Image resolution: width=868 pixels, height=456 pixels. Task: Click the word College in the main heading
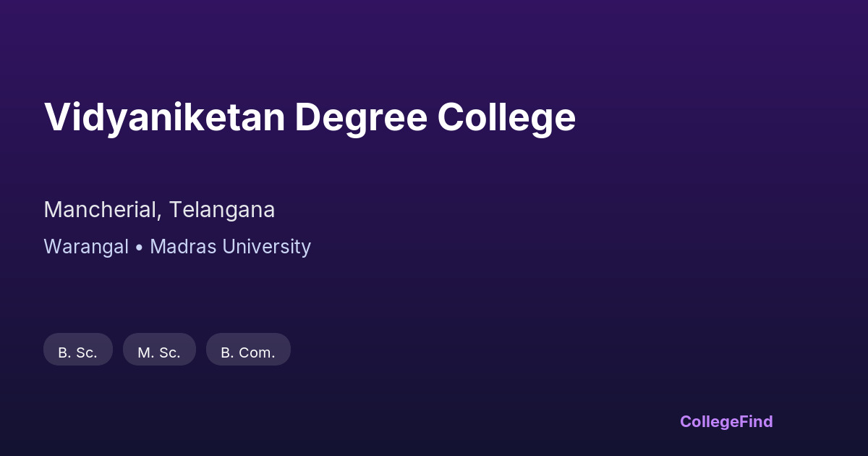(x=506, y=117)
